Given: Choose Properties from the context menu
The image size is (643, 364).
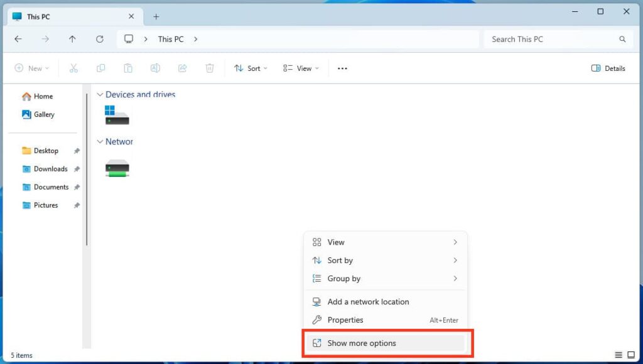Looking at the screenshot, I should click(x=345, y=320).
